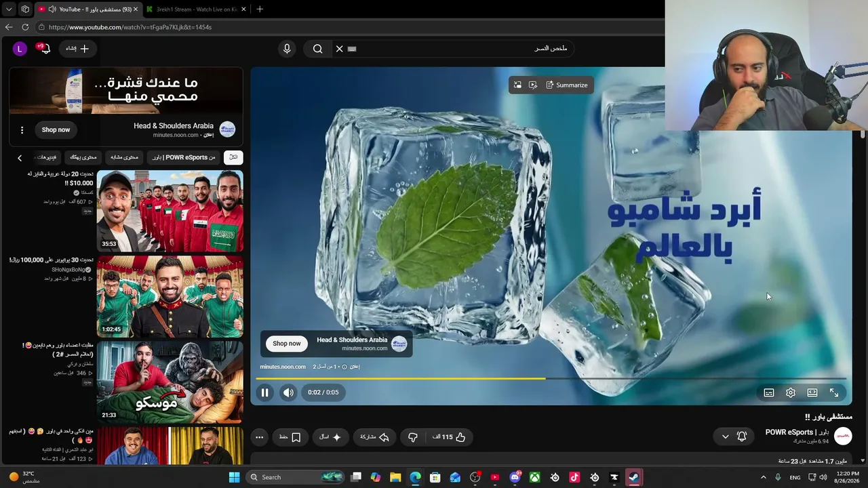
Task: Expand the subscription notification dropdown
Action: (x=734, y=436)
